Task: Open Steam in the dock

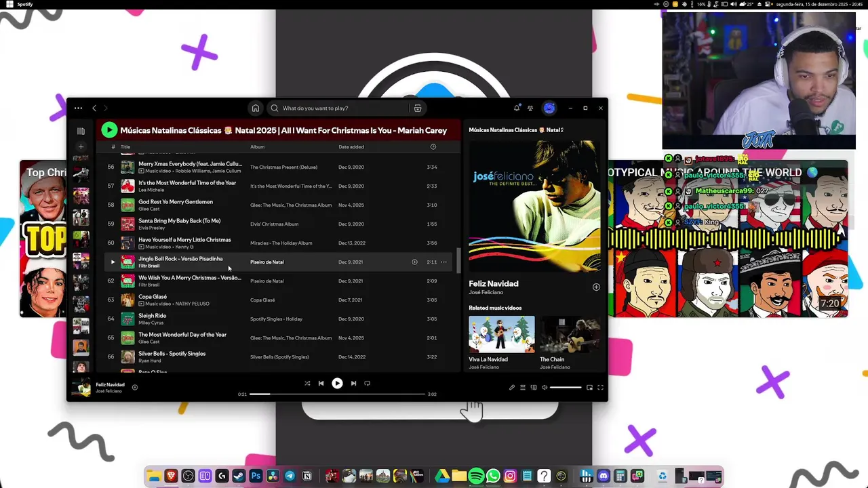Action: (239, 476)
